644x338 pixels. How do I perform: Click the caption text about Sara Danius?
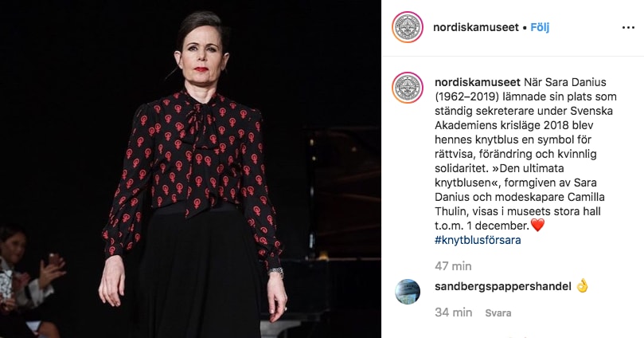click(x=525, y=154)
